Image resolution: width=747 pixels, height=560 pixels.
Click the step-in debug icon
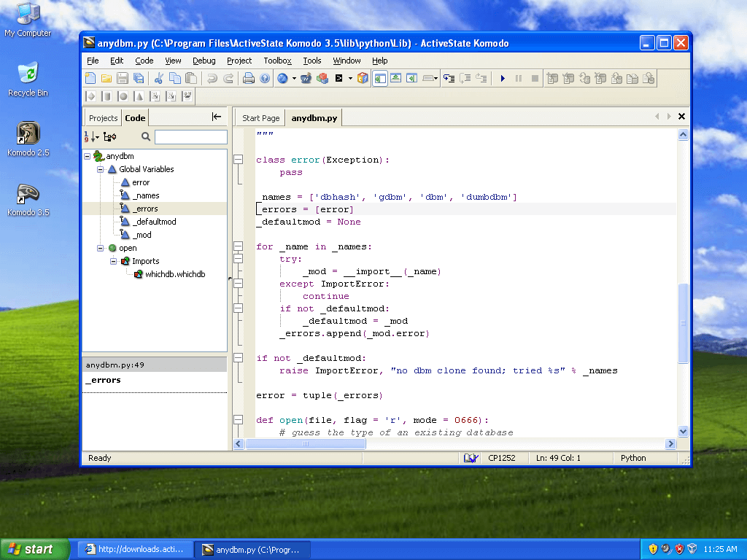449,78
